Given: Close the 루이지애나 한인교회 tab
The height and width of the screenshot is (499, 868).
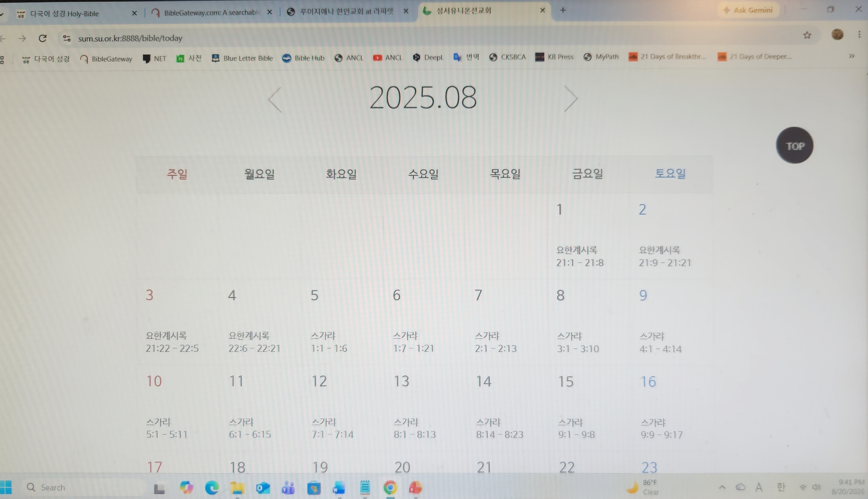Looking at the screenshot, I should coord(406,11).
